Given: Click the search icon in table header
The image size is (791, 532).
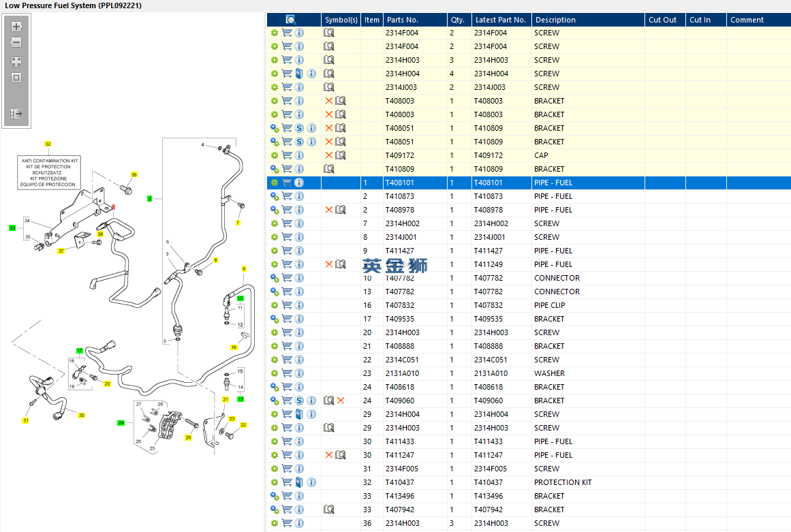Looking at the screenshot, I should (290, 20).
